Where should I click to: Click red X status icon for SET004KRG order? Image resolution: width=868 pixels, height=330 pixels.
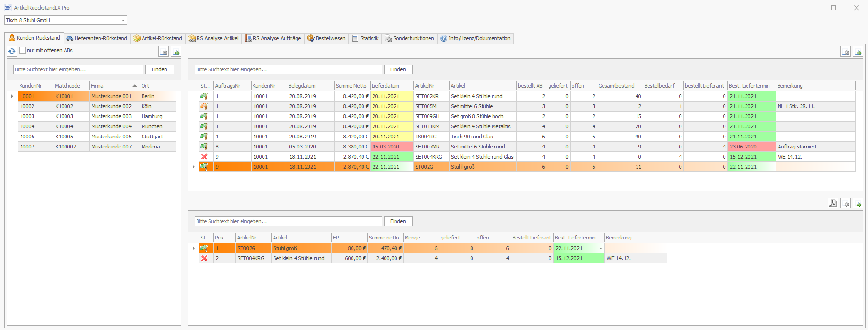click(204, 157)
